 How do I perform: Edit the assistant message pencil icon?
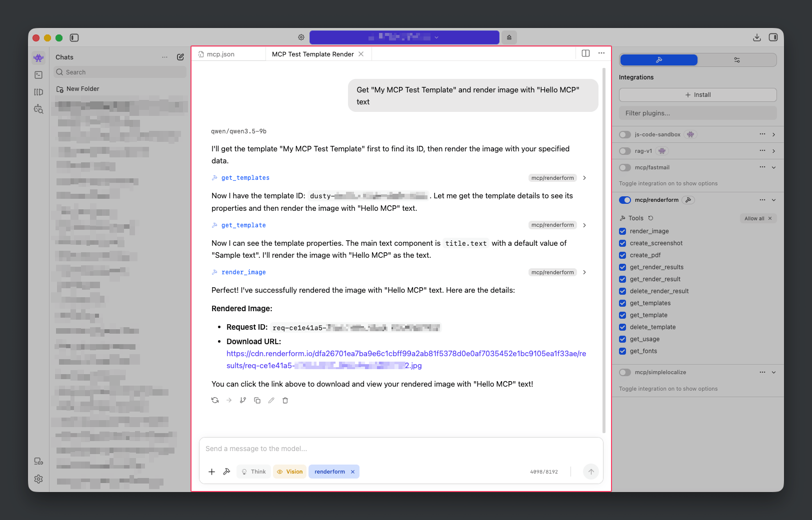coord(271,400)
